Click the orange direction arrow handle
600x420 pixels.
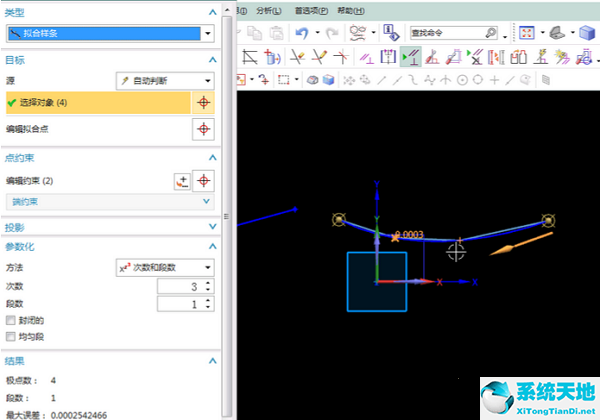521,244
